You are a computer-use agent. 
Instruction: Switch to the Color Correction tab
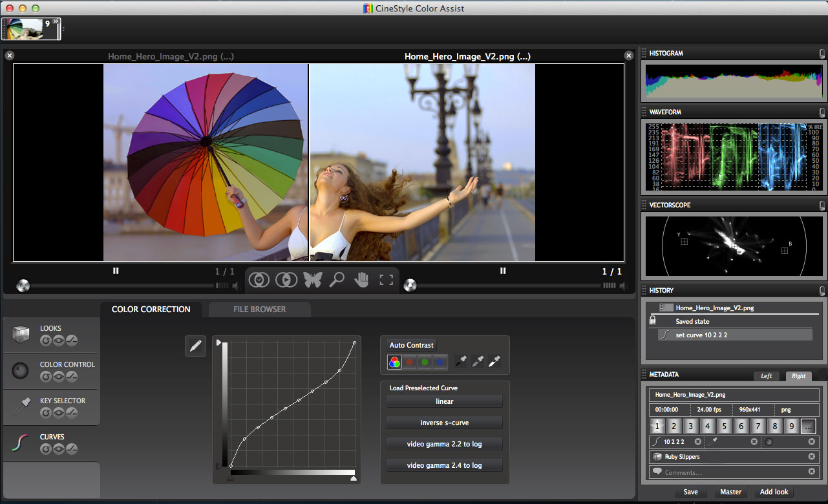[151, 310]
